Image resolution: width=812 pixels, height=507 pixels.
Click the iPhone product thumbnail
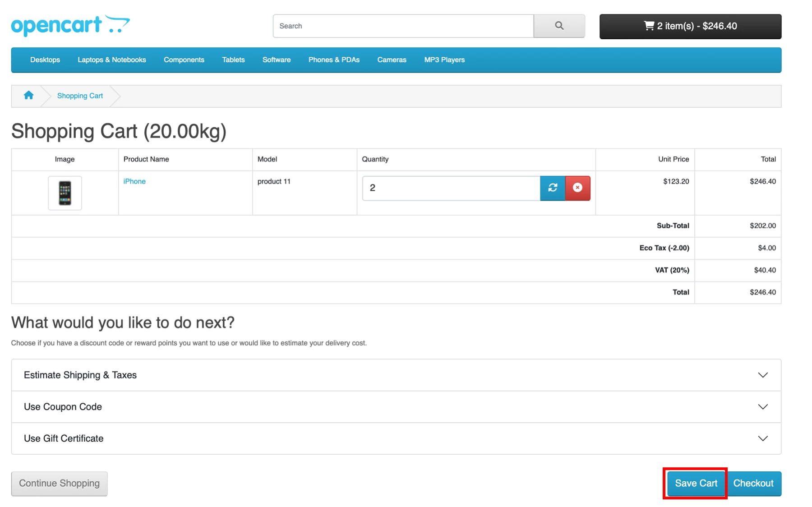point(65,193)
